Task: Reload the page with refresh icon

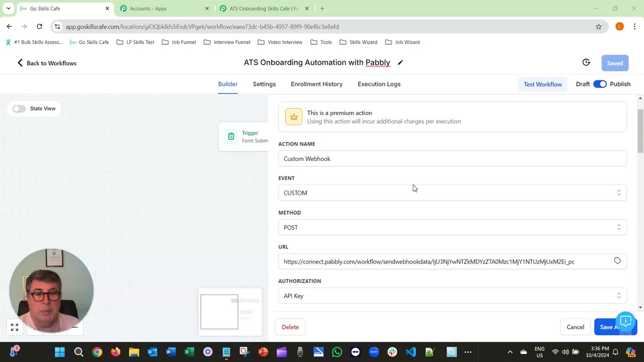Action: point(39,27)
